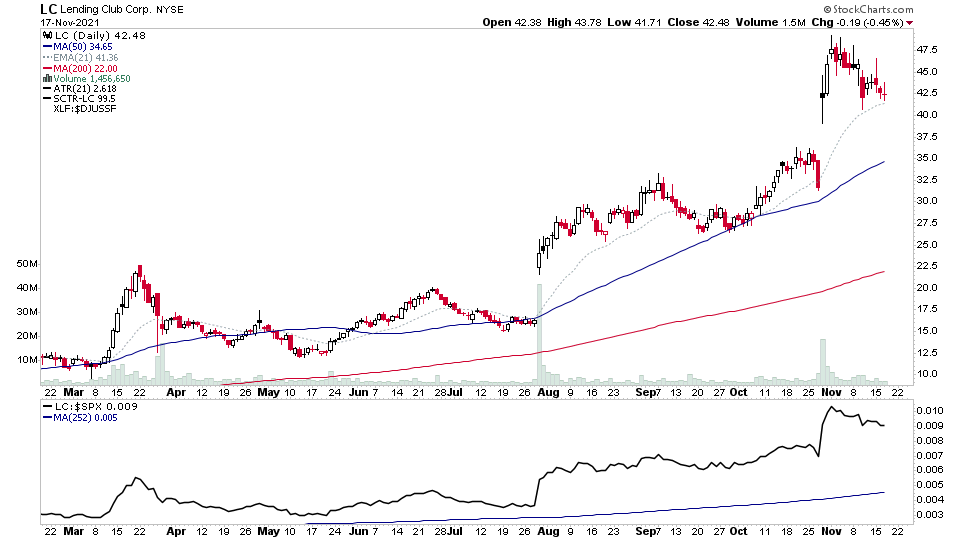Click the MA(50) 34.65 legend entry
This screenshot has height=540, width=960.
[x=83, y=47]
